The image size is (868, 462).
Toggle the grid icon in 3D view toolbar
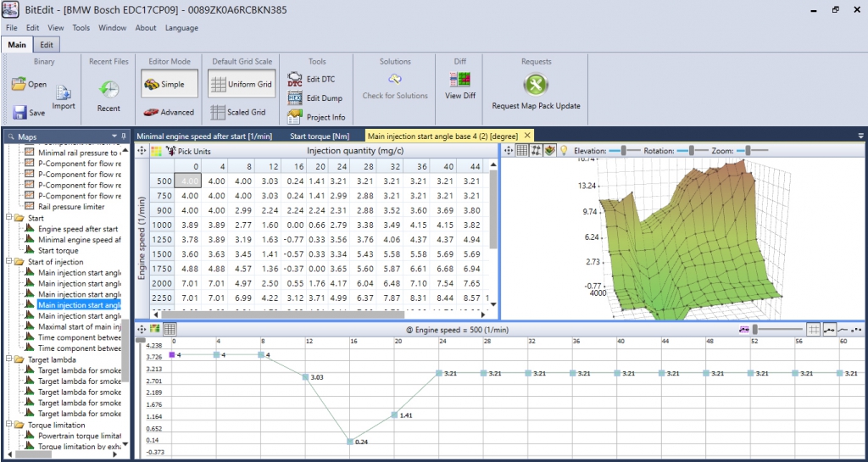(522, 150)
